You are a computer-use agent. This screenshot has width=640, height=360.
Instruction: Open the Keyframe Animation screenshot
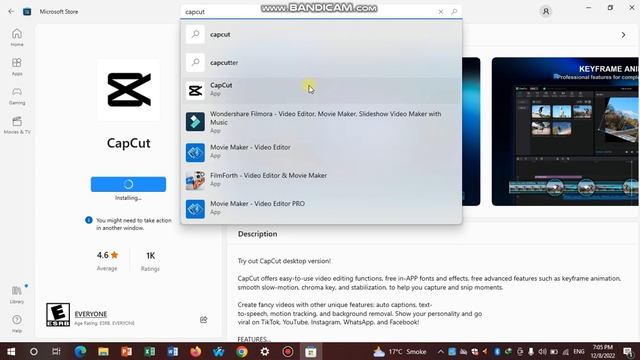pos(565,131)
